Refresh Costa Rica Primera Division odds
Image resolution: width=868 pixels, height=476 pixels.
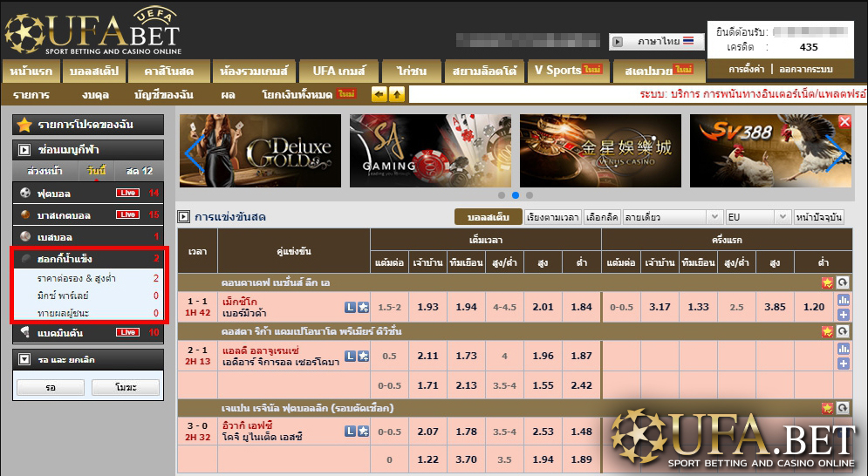click(842, 331)
